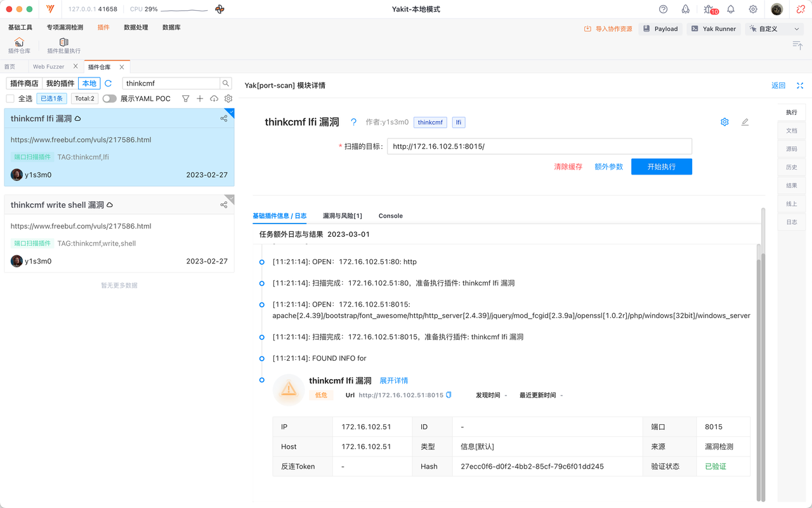Close the 插件仓库 tab
The width and height of the screenshot is (812, 508).
tap(122, 67)
